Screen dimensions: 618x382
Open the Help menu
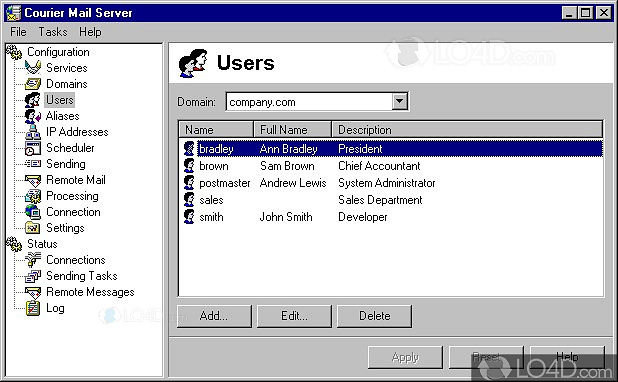[90, 32]
